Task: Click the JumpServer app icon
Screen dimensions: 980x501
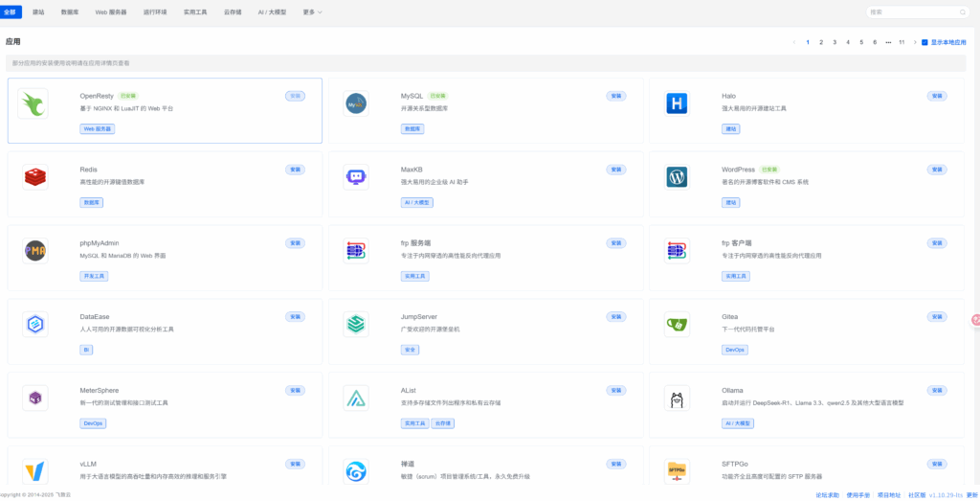Action: 356,324
